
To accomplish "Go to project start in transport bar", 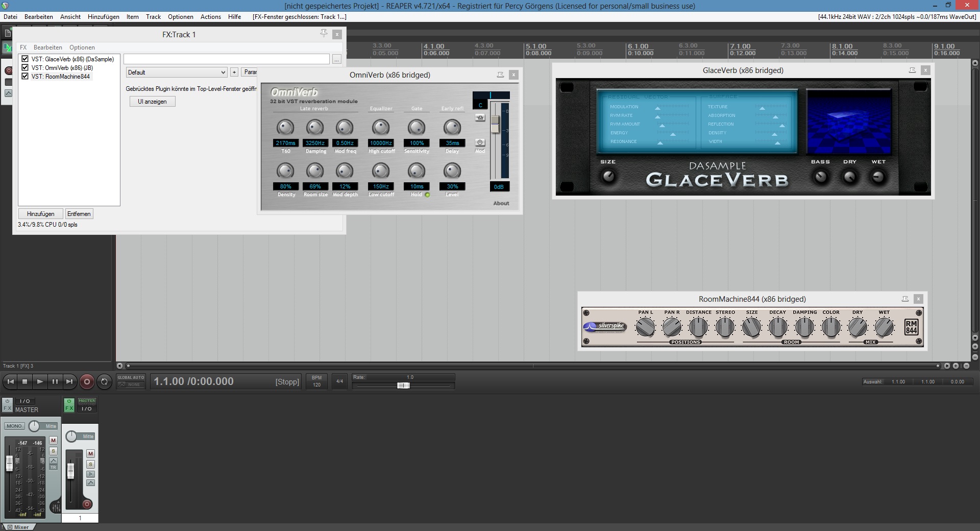I will click(10, 381).
